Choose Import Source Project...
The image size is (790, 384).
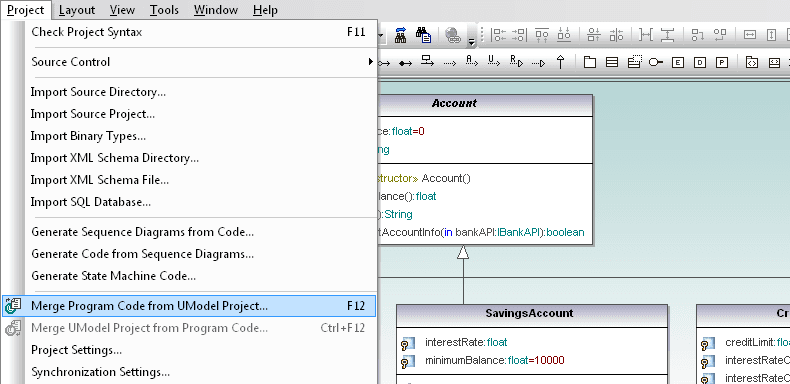coord(189,114)
